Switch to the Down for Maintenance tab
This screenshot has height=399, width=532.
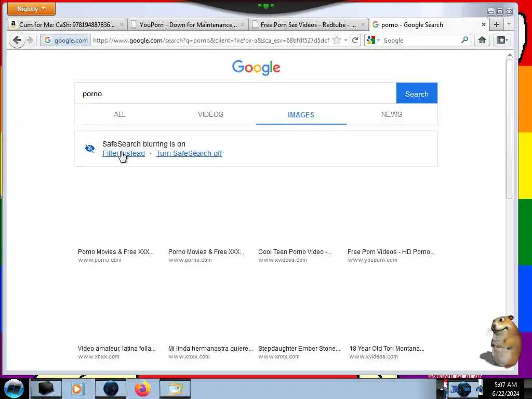[188, 25]
